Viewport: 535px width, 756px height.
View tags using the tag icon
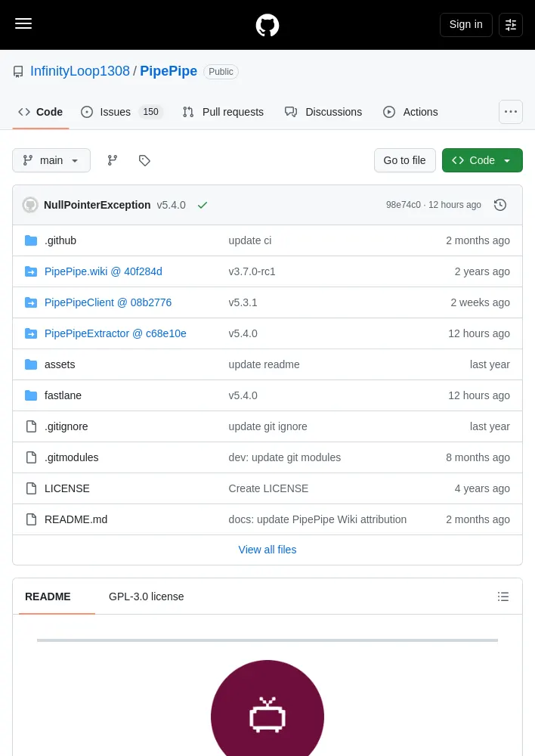pyautogui.click(x=144, y=160)
